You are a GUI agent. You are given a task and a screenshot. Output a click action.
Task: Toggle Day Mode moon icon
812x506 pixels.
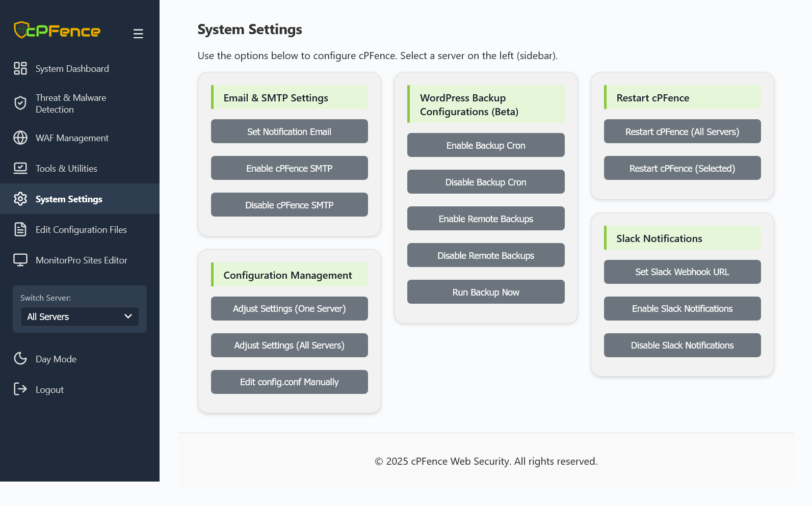click(x=20, y=359)
